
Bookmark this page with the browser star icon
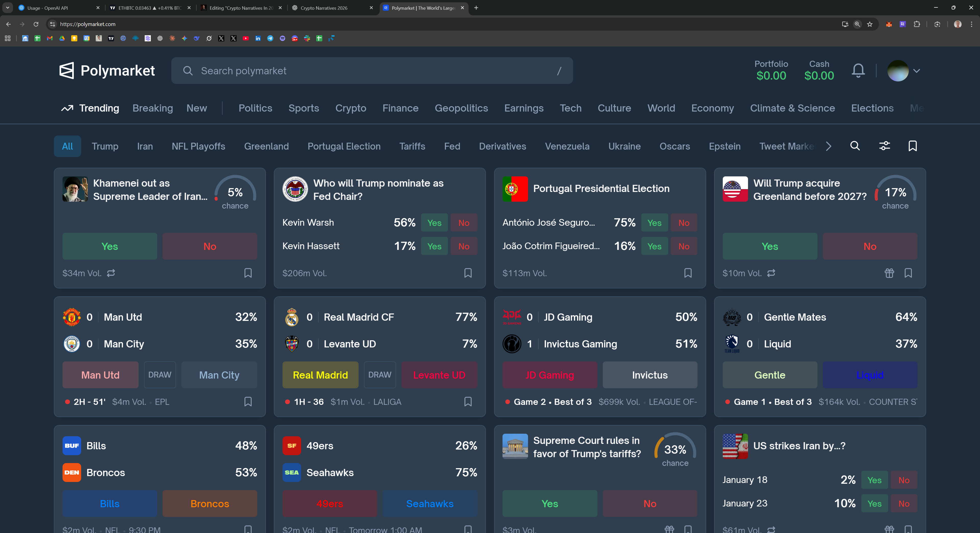pyautogui.click(x=870, y=24)
